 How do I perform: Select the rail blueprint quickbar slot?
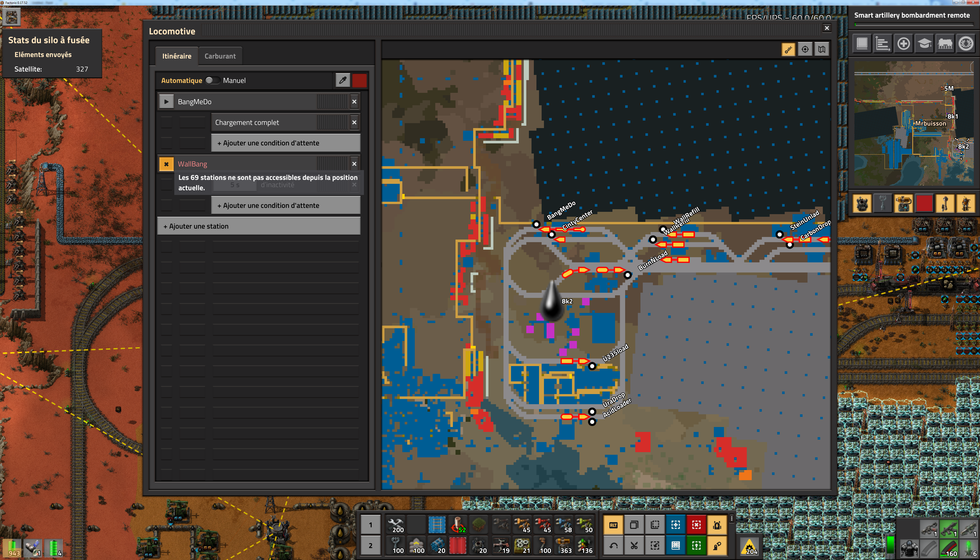[x=437, y=525]
